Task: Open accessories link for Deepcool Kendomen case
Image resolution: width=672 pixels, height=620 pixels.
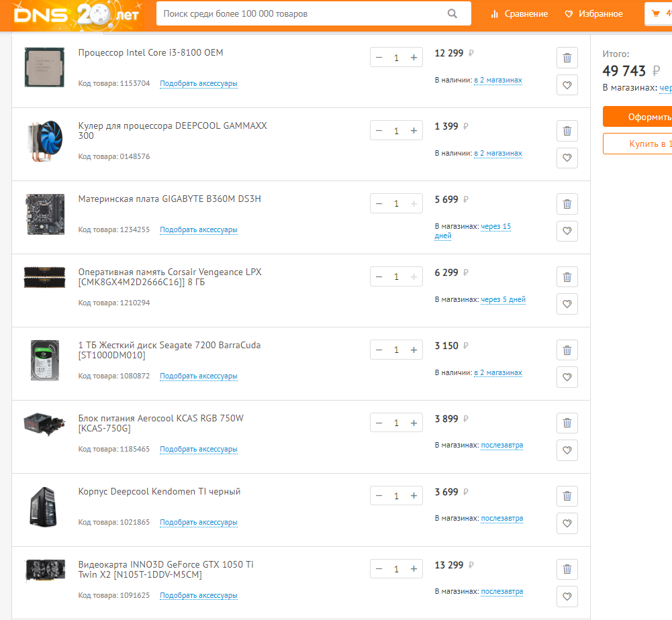Action: pyautogui.click(x=199, y=522)
